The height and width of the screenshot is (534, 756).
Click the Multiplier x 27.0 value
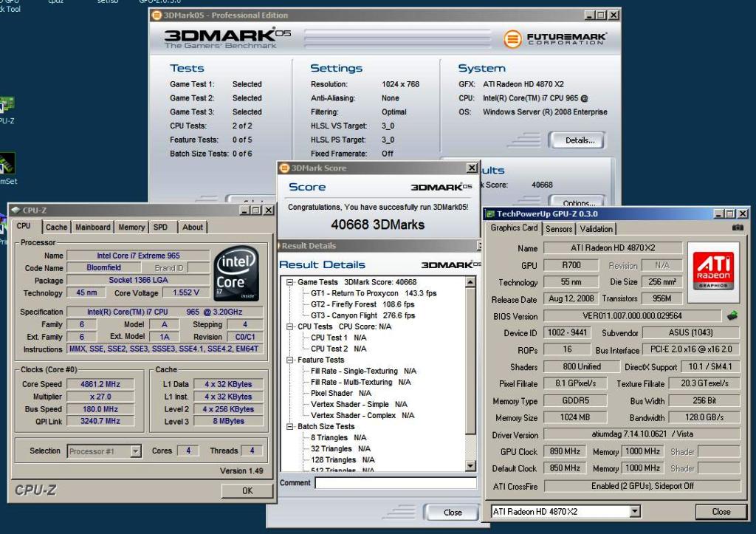tap(100, 397)
